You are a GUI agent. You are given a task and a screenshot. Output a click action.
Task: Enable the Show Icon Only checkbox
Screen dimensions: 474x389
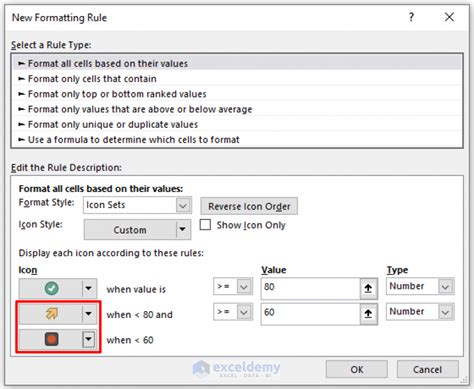pyautogui.click(x=205, y=225)
